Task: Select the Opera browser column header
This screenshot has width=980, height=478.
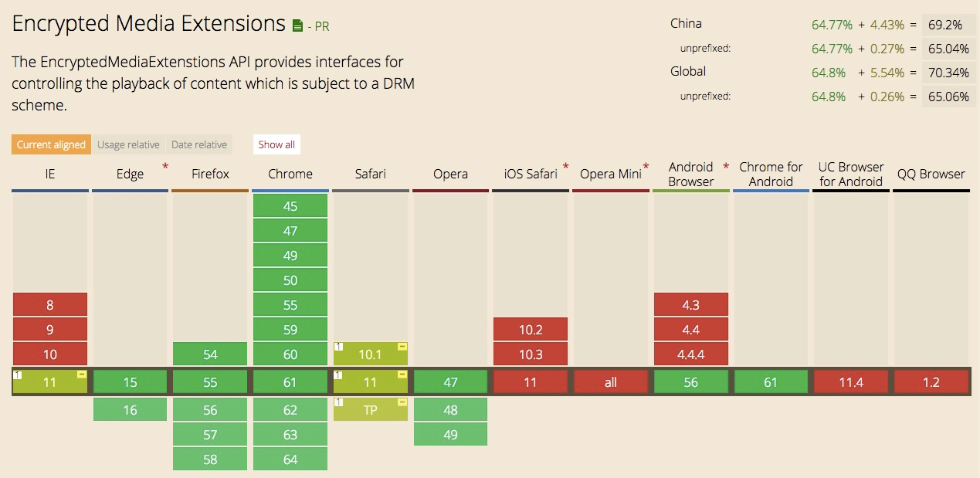Action: click(x=450, y=175)
